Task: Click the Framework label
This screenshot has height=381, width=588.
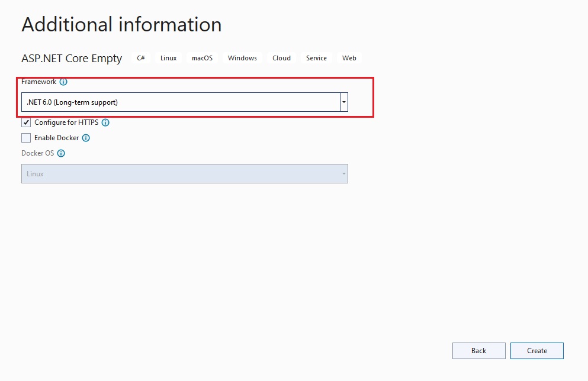Action: (x=38, y=82)
